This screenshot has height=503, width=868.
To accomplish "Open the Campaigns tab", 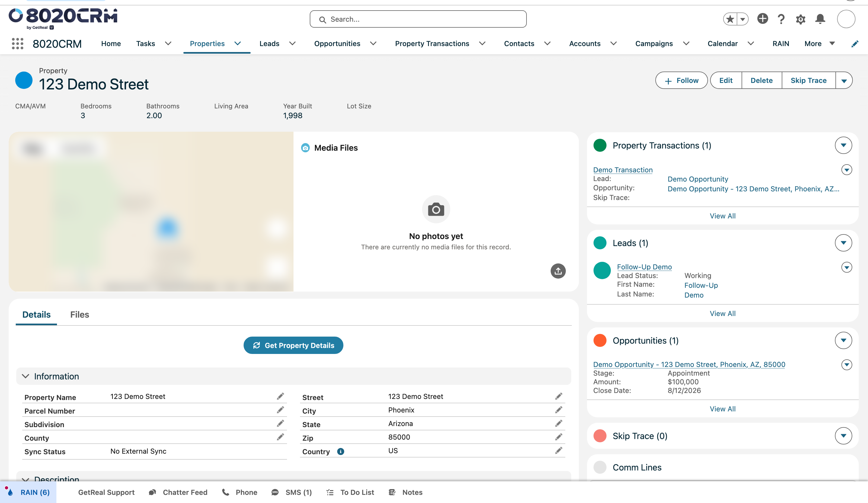I will [x=654, y=43].
